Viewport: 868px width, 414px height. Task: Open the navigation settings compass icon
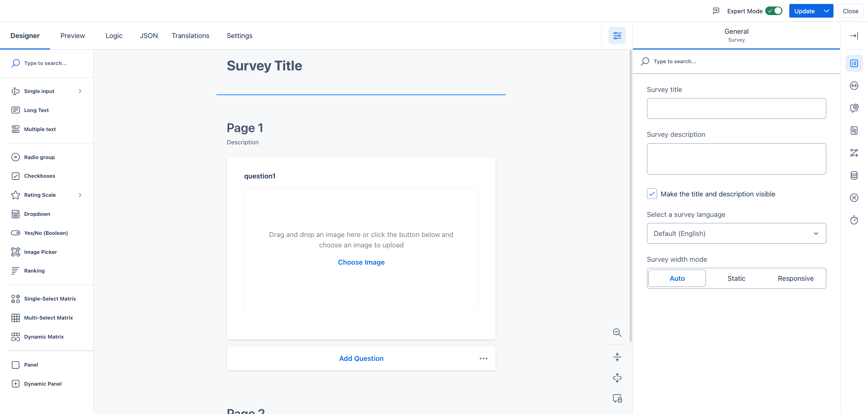[854, 85]
